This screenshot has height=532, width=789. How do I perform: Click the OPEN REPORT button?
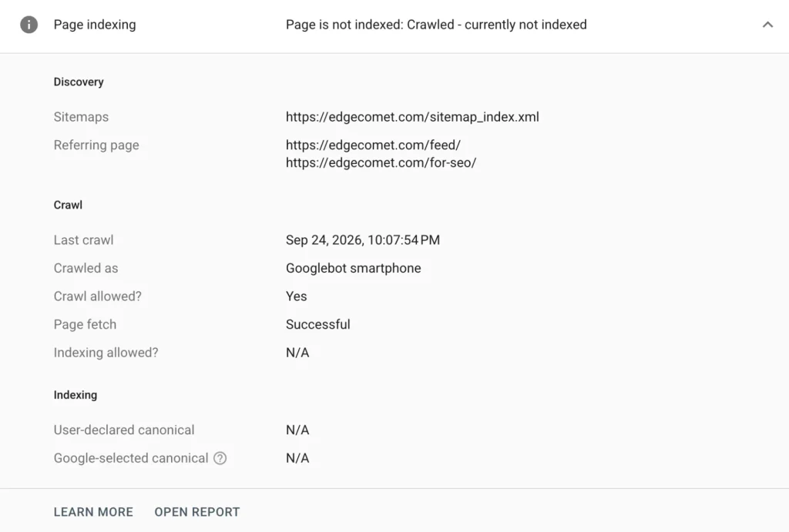pos(197,512)
